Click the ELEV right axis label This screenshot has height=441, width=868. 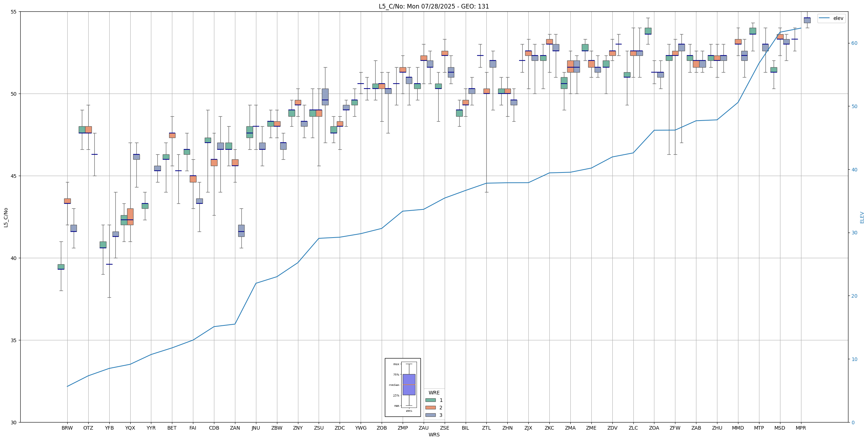pyautogui.click(x=862, y=217)
